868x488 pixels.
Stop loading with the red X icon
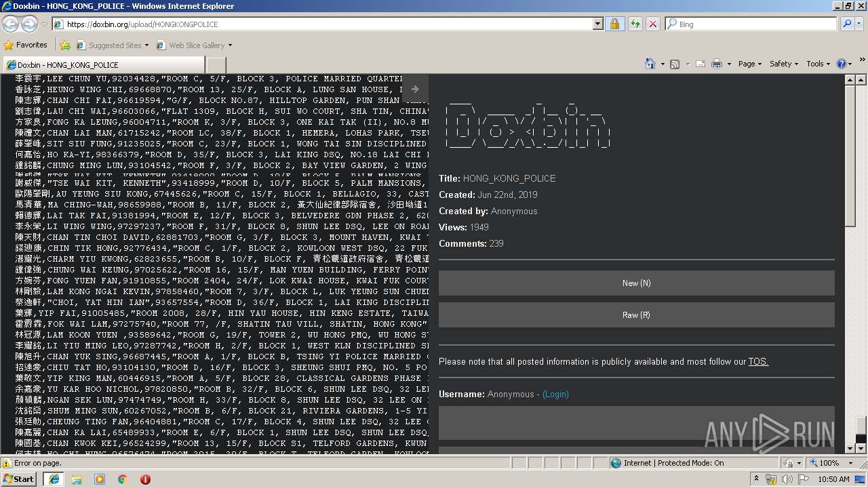pos(652,24)
